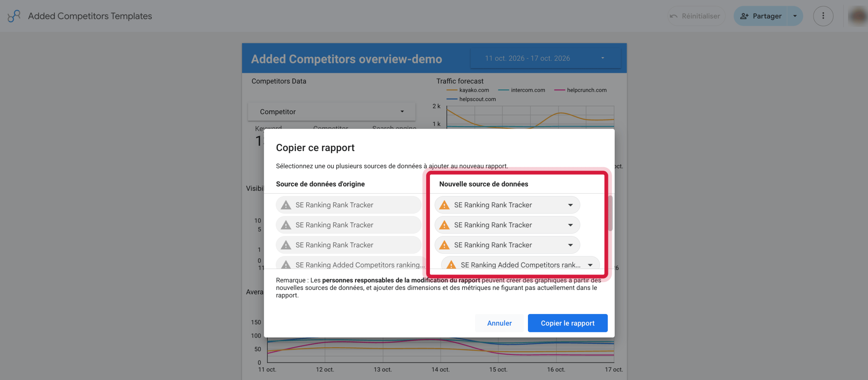Open the first SE Ranking Rank Tracker new source dropdown
868x380 pixels.
click(x=507, y=205)
